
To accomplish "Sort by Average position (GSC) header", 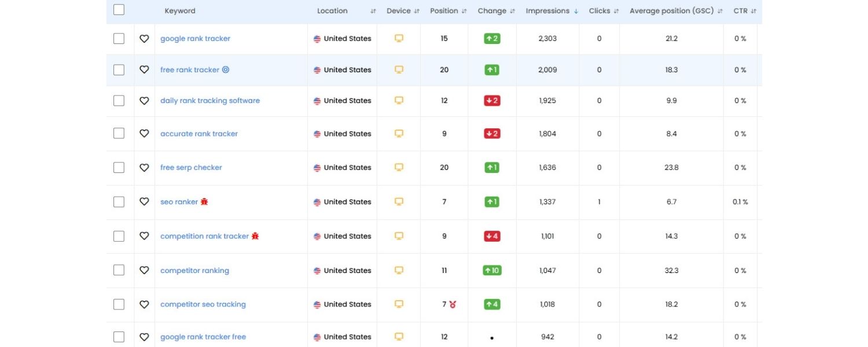I will (675, 11).
